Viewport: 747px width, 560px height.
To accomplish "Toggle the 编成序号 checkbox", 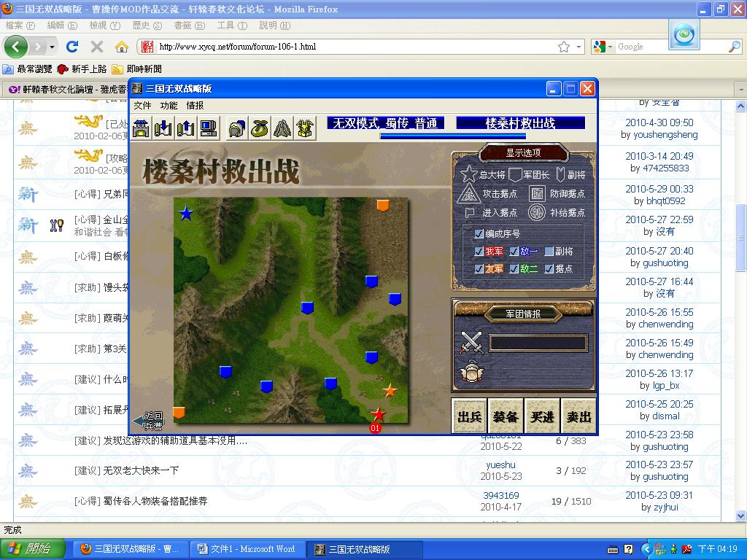I will click(x=479, y=234).
